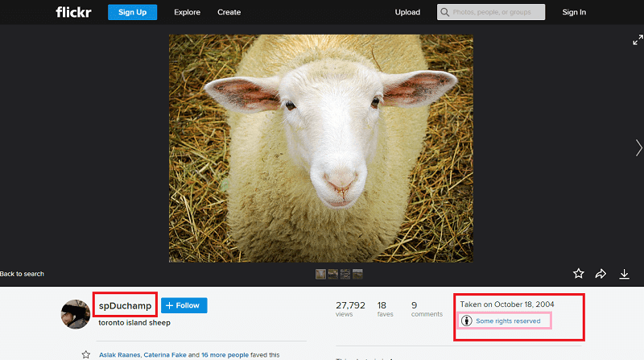Click the 18 faves count
This screenshot has height=360, width=644.
point(385,308)
